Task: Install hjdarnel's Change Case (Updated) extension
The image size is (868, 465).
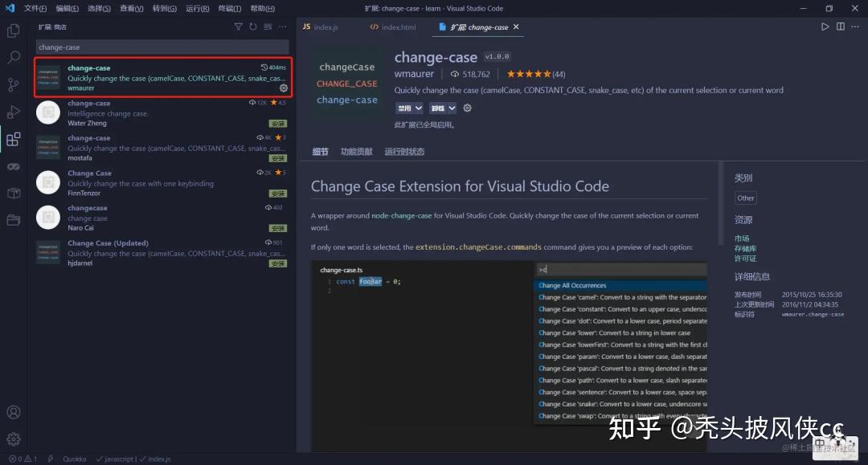Action: click(278, 263)
